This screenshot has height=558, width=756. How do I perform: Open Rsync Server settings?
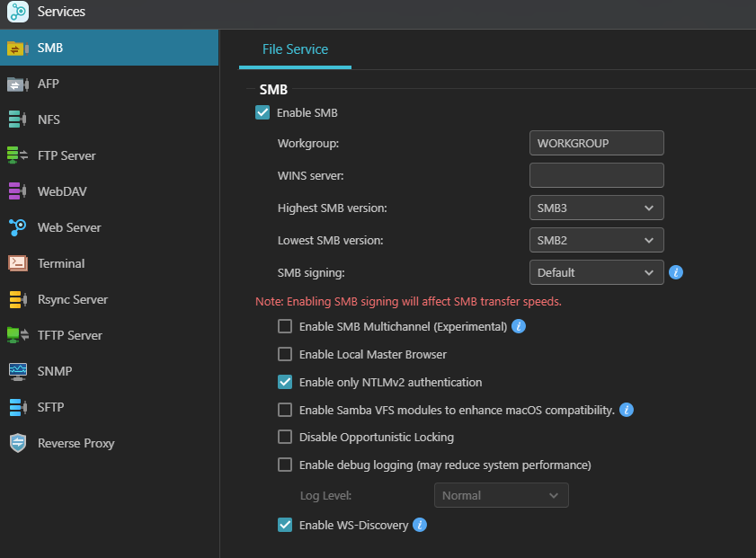(x=109, y=299)
